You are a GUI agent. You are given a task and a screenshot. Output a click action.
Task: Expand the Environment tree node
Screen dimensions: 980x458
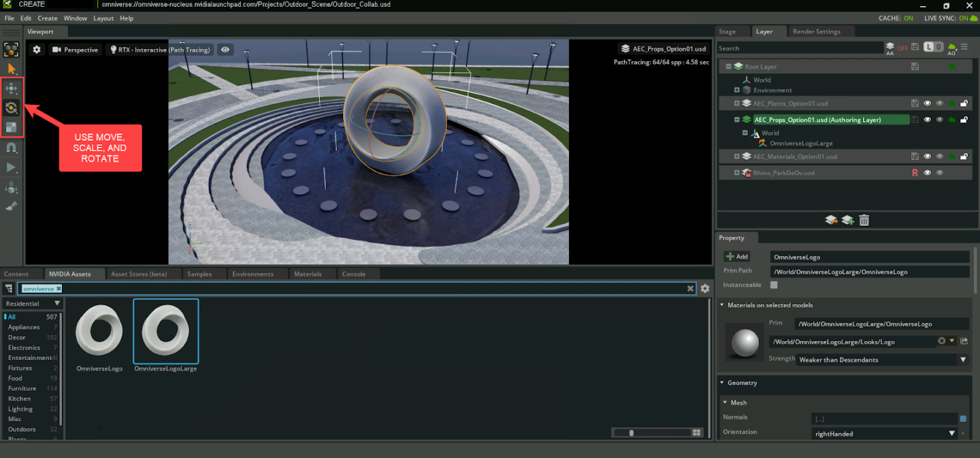click(737, 90)
